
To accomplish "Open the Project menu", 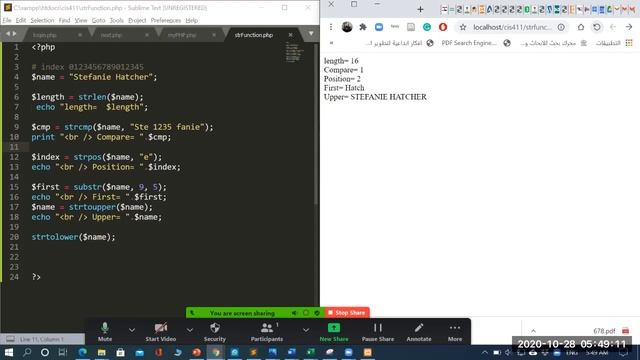I will 137,20.
